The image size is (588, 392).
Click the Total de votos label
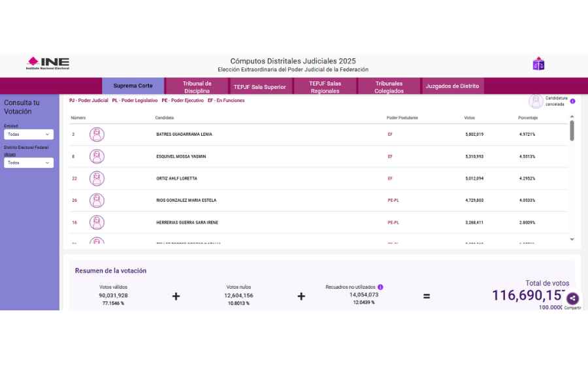tap(547, 283)
